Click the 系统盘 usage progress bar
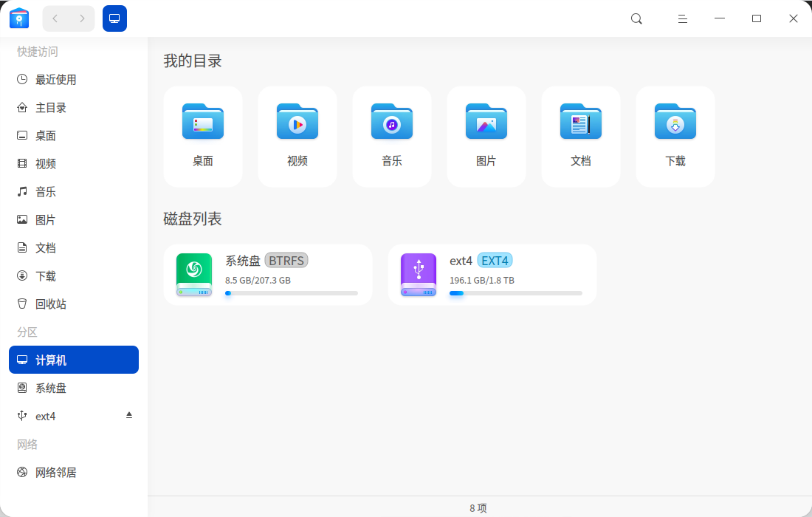Image resolution: width=812 pixels, height=517 pixels. pos(292,293)
